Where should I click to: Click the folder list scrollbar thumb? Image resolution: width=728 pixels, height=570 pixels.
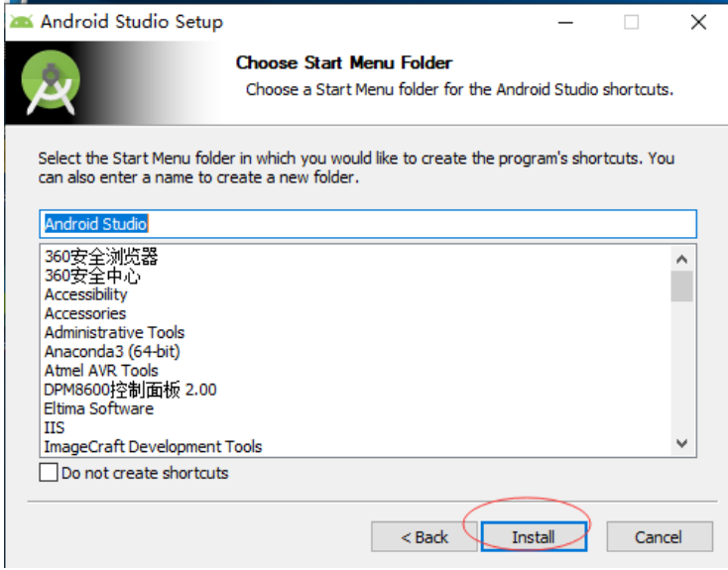(x=681, y=285)
